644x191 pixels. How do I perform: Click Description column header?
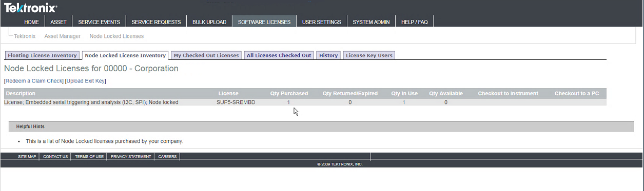pos(21,94)
